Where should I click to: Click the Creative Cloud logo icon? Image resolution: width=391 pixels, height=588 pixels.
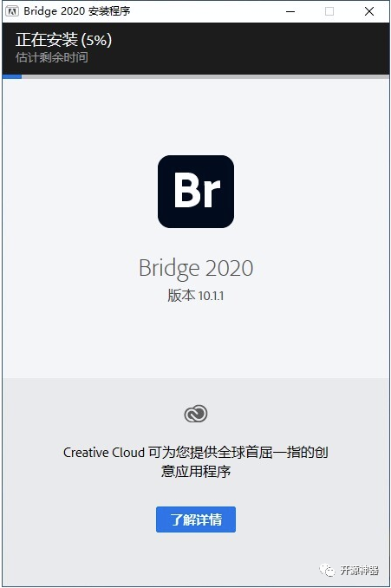coord(196,414)
